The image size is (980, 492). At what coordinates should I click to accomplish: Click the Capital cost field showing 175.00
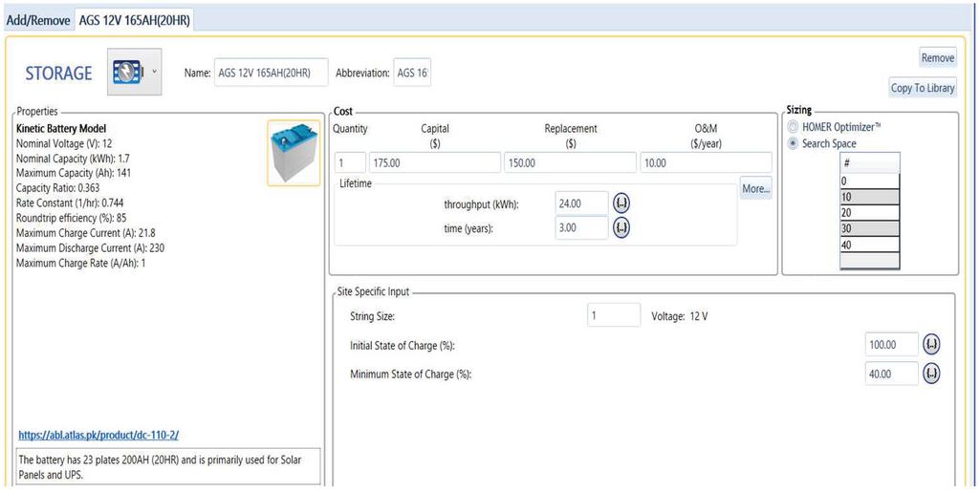click(435, 163)
